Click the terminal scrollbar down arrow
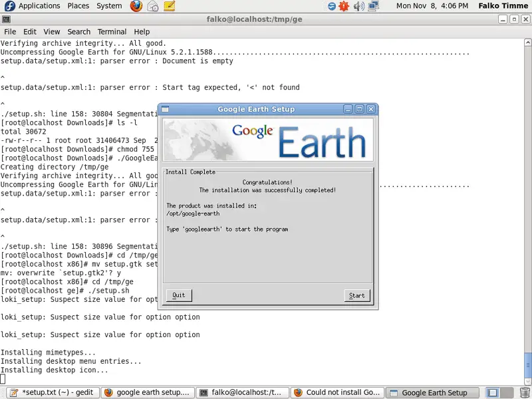This screenshot has width=532, height=399. pyautogui.click(x=528, y=382)
